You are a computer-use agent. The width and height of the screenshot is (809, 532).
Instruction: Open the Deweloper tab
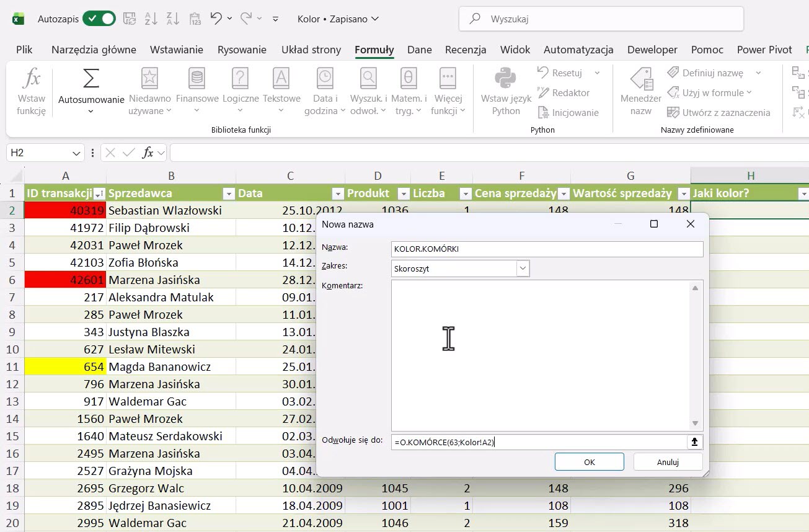point(652,50)
